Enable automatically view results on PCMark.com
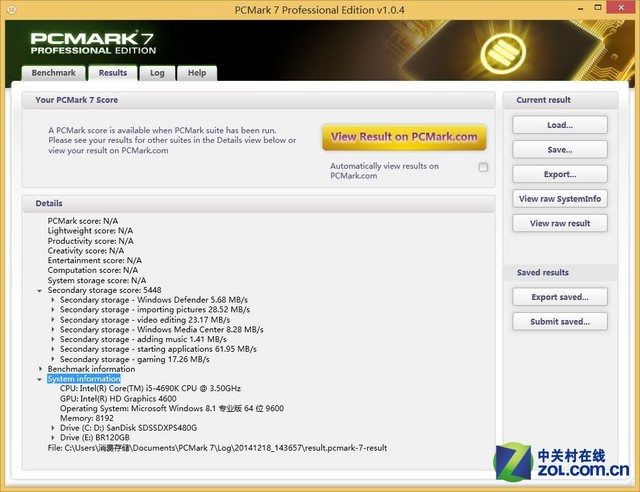The height and width of the screenshot is (492, 640). [x=483, y=167]
